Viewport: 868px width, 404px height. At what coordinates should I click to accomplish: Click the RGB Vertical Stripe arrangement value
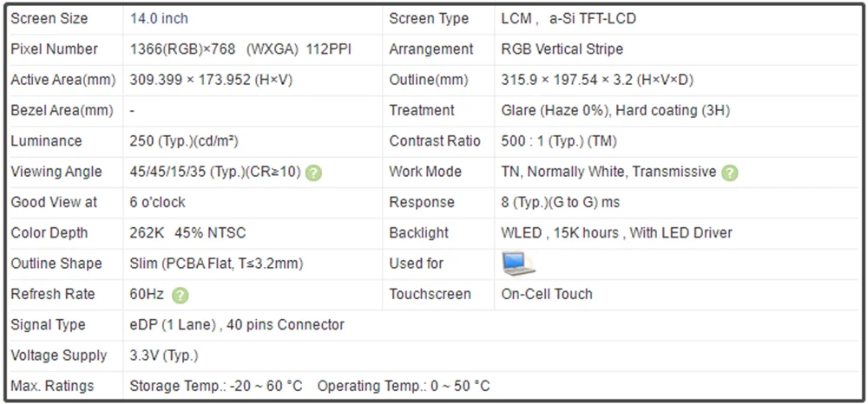point(562,49)
